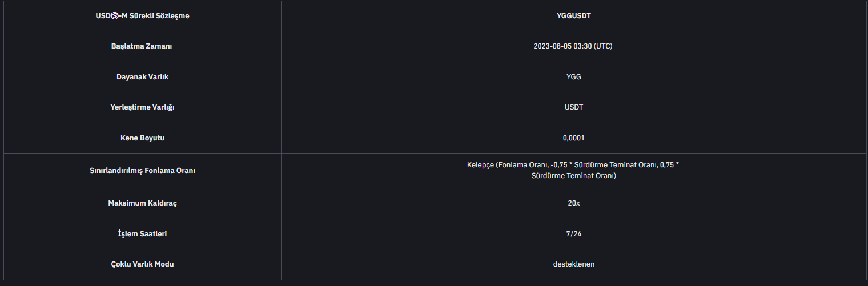Click the Sınırlandırılmış Fonlama Oranı label
The image size is (868, 286).
click(142, 171)
